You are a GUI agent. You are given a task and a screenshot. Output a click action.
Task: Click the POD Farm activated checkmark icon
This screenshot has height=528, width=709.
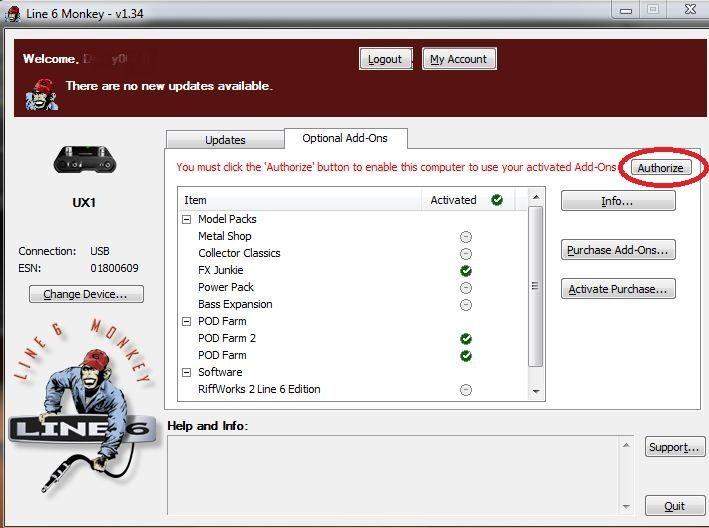pyautogui.click(x=466, y=356)
